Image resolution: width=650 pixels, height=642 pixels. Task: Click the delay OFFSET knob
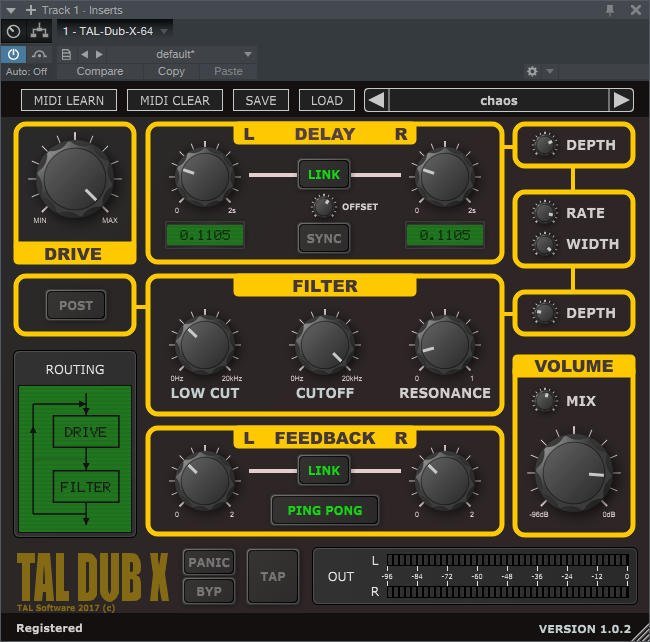coord(323,206)
